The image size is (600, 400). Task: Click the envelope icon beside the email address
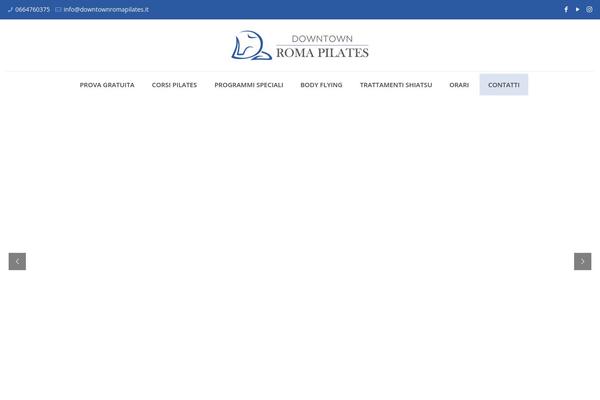(58, 10)
